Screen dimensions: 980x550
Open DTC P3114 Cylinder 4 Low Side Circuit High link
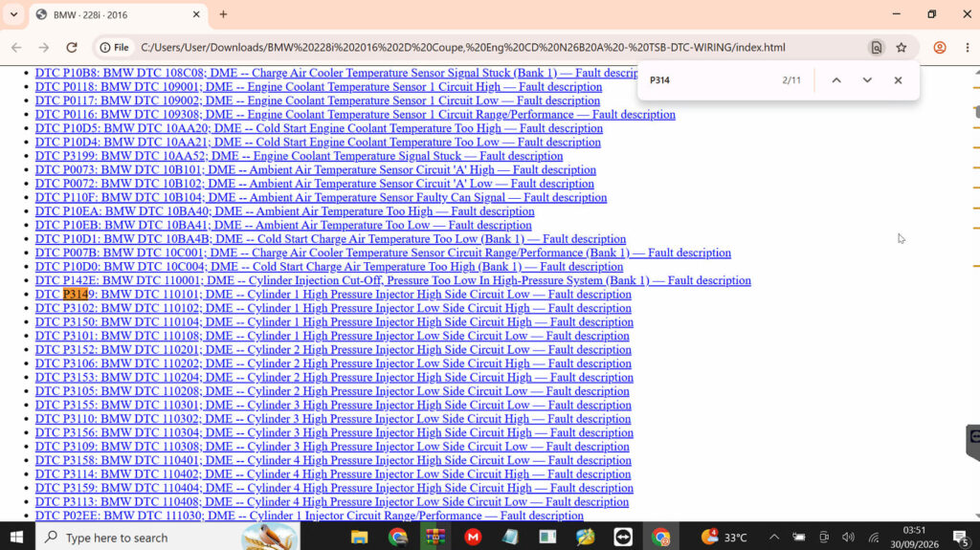333,474
